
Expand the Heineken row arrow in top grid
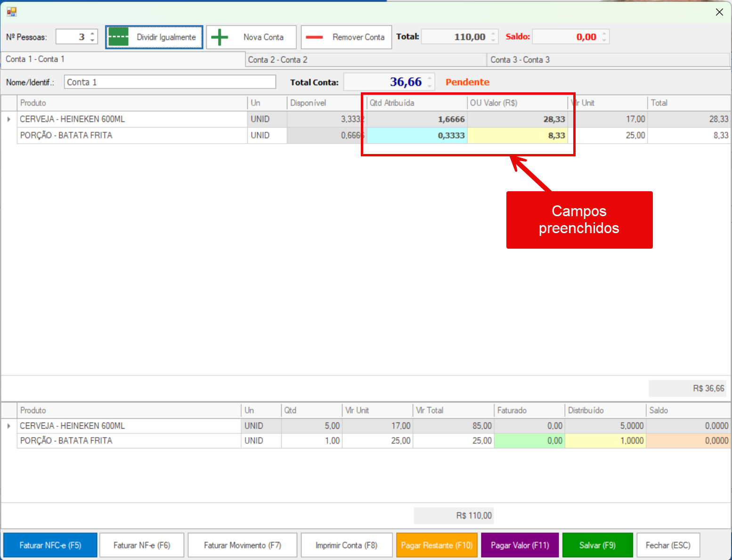click(9, 120)
